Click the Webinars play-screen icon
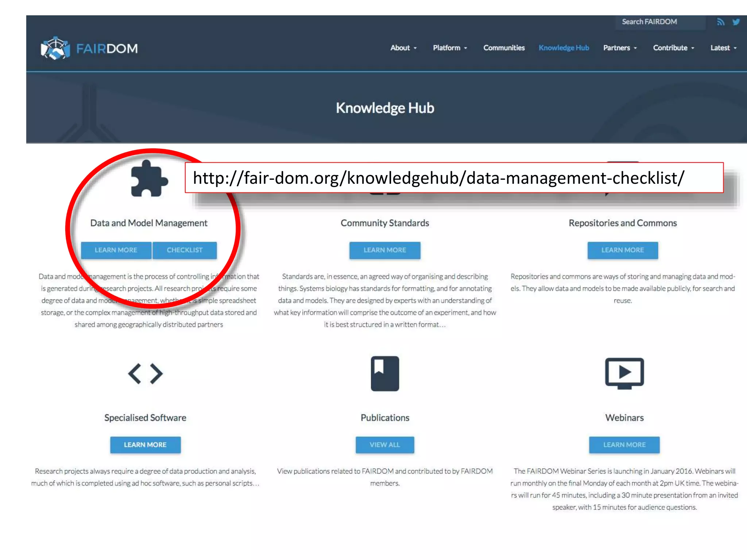 (x=624, y=373)
